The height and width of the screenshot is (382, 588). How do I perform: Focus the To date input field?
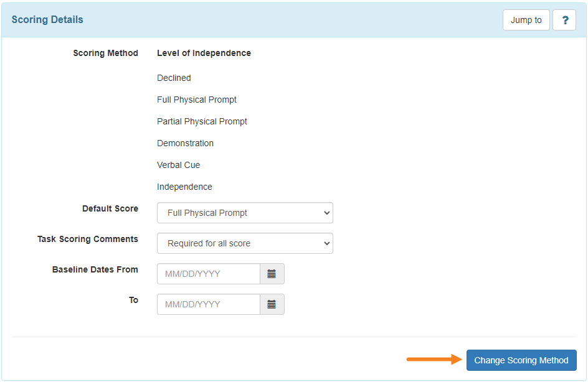click(x=209, y=304)
